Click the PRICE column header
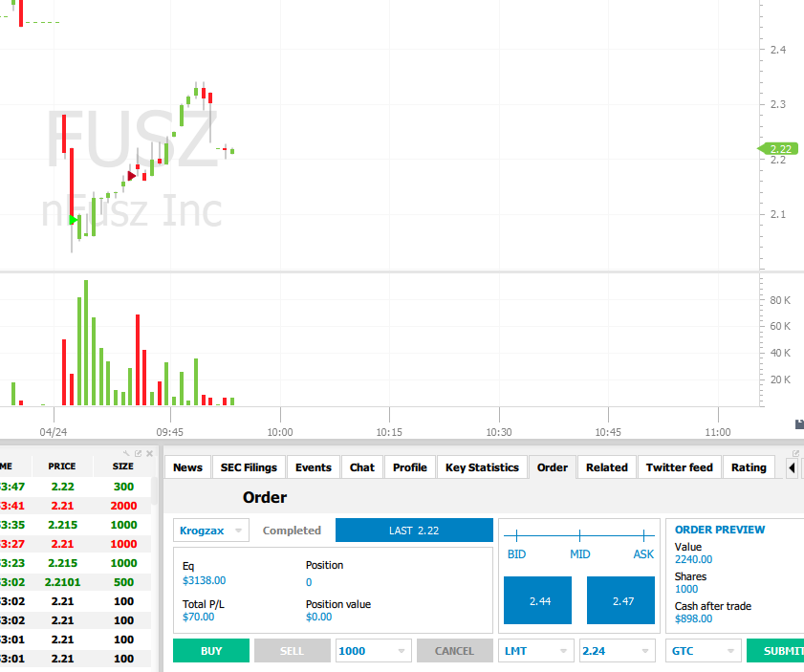Viewport: 804px width, 672px height. 62,466
